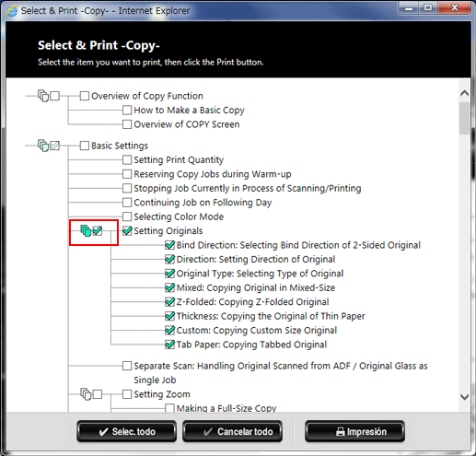Click the 'Selecting Color Mode' label text

(x=179, y=216)
